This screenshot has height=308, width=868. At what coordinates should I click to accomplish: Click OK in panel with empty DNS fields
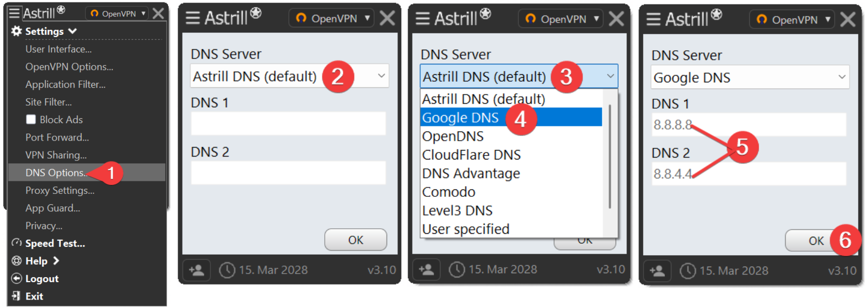[x=356, y=240]
